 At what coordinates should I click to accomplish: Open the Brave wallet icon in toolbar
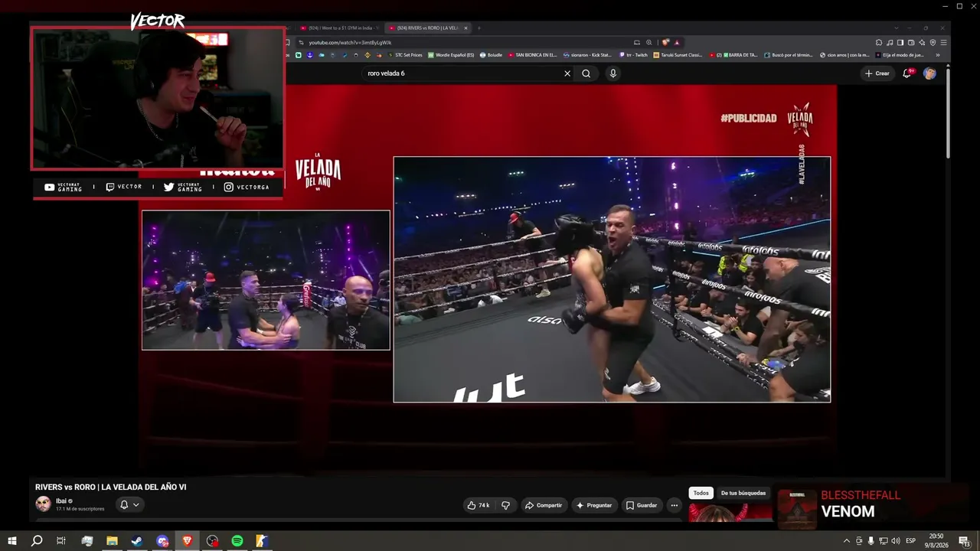pyautogui.click(x=911, y=43)
